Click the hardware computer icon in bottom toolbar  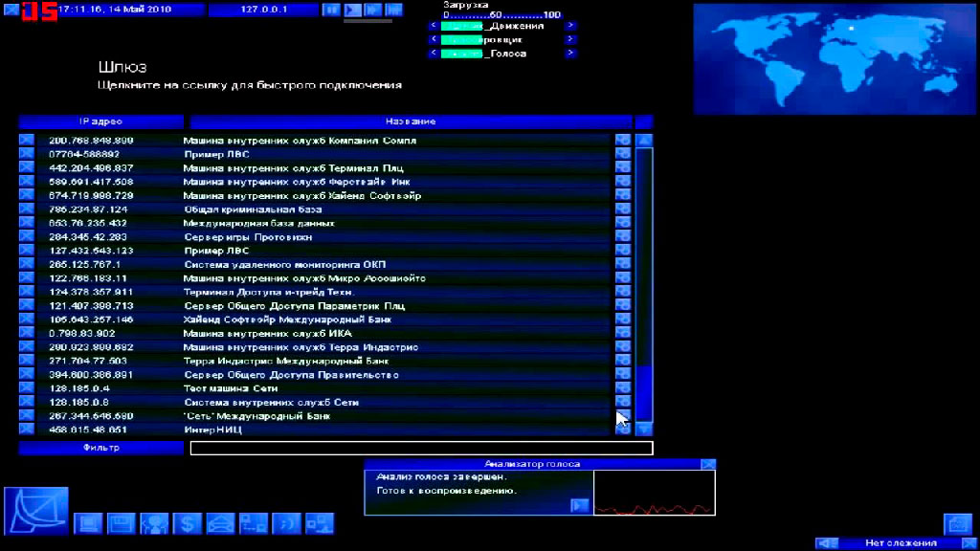(88, 523)
